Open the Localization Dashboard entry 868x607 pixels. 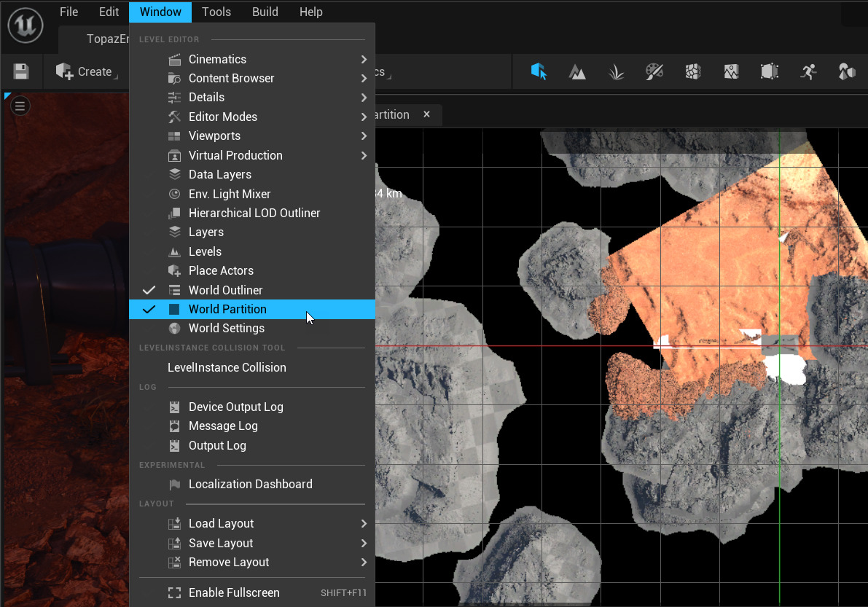(250, 484)
